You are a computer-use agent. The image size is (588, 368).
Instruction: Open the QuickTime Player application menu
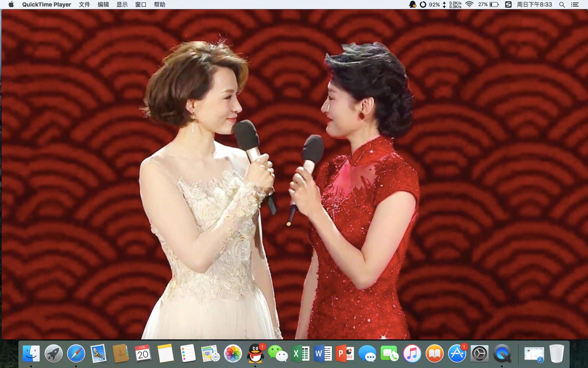coord(47,4)
